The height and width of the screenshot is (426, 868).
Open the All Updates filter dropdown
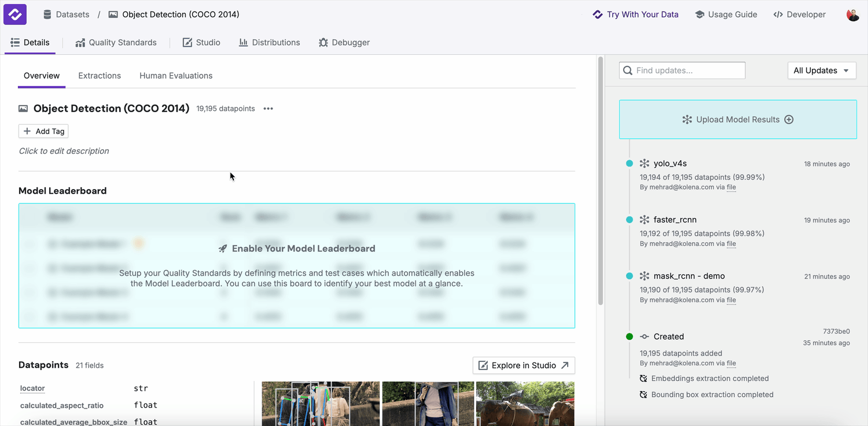point(821,71)
